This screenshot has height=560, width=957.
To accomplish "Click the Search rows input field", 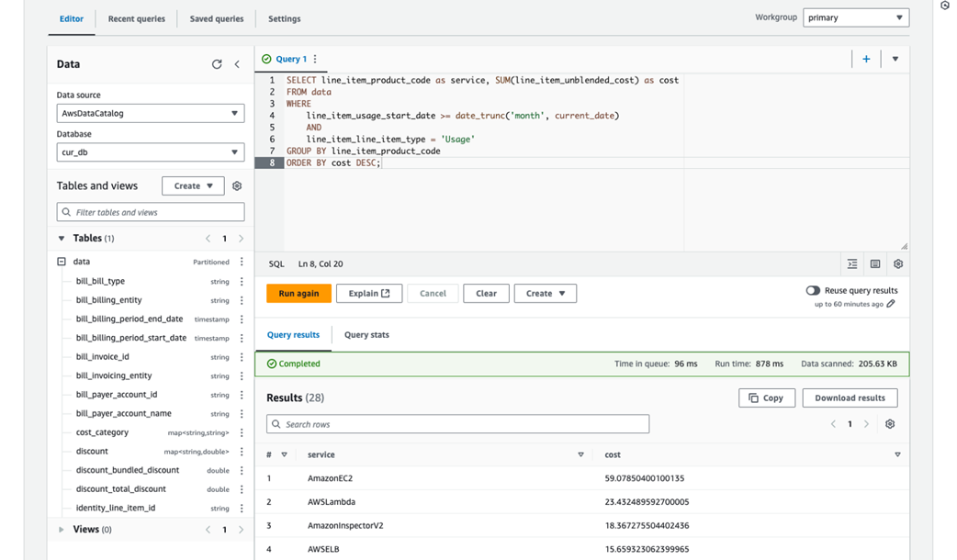I will tap(457, 424).
